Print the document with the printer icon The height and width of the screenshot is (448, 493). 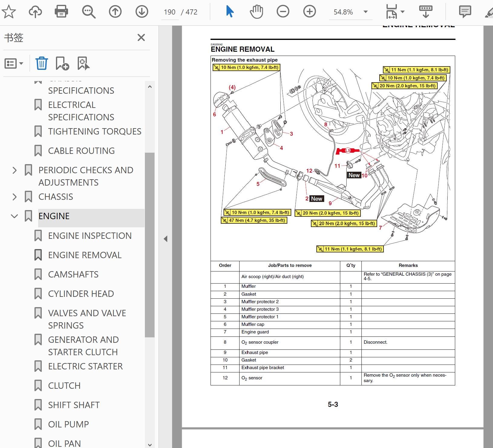61,12
